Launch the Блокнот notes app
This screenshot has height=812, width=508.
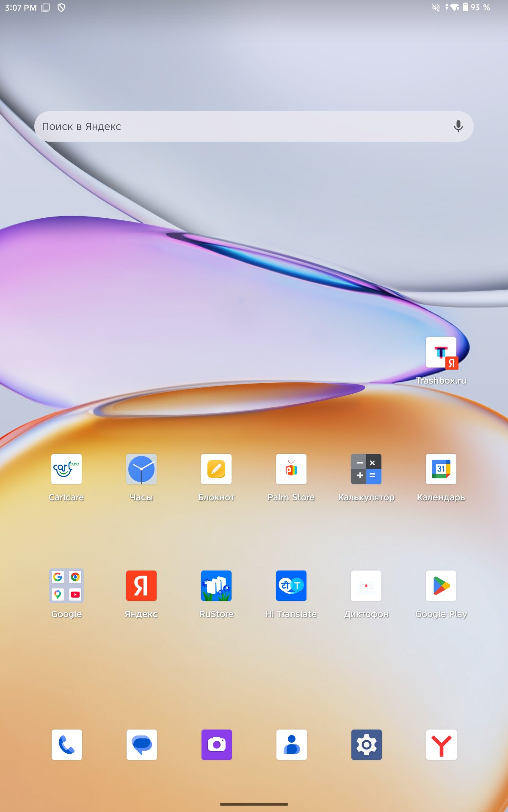[216, 469]
